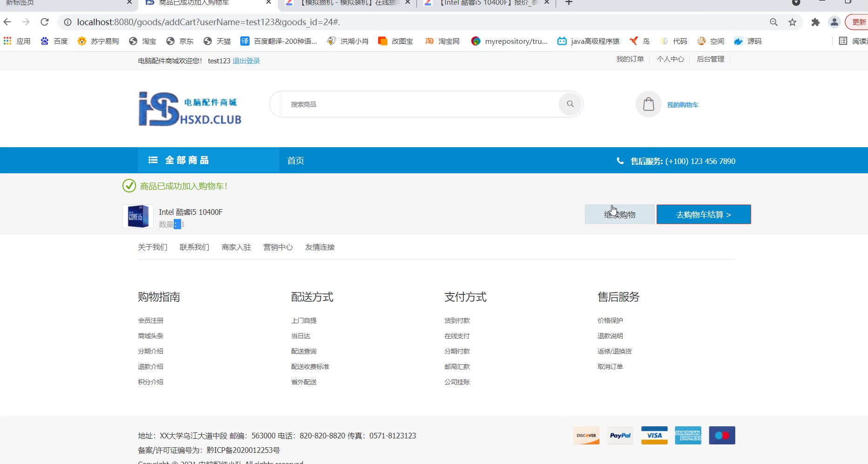The height and width of the screenshot is (464, 868).
Task: Open the 苏宁易购 bookmark
Action: [x=98, y=41]
